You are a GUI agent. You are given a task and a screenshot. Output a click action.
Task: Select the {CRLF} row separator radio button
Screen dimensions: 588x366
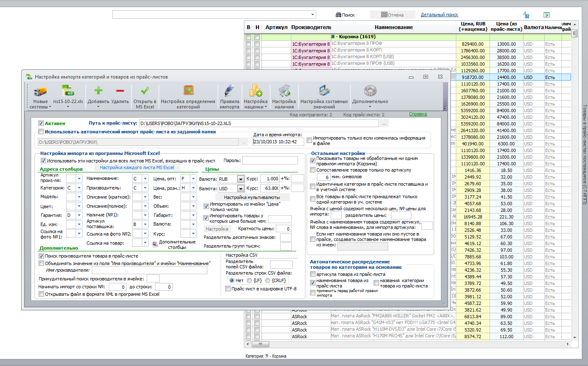coord(268,280)
